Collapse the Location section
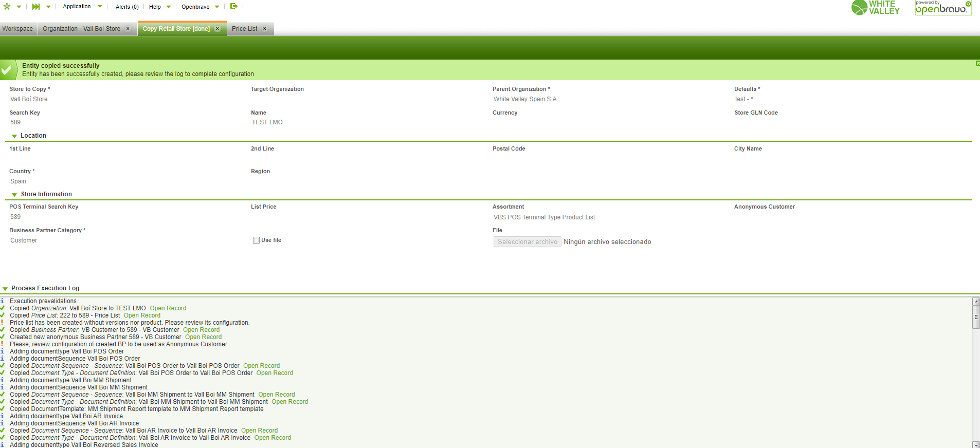This screenshot has width=980, height=448. [x=14, y=136]
